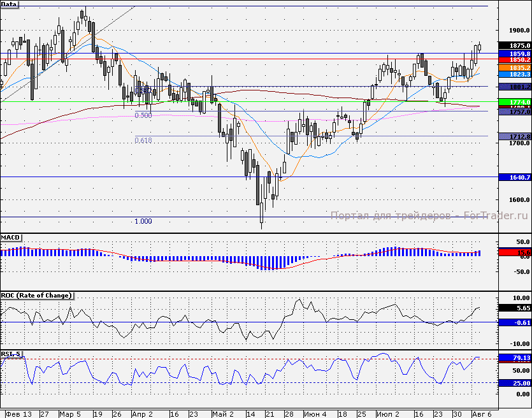Select the RSI value tag 79.13
Image resolution: width=532 pixels, height=418 pixels.
(515, 358)
